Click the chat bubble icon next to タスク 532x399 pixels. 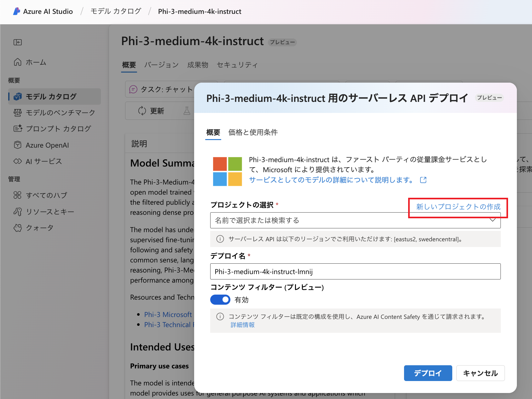pos(133,89)
